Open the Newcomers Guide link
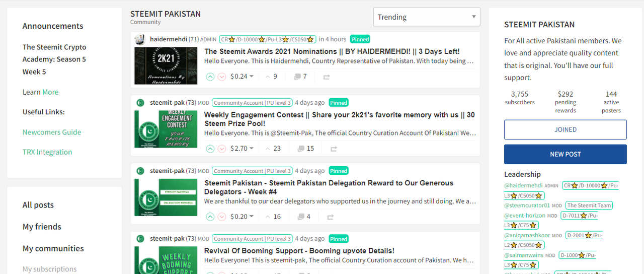This screenshot has height=274, width=644. [52, 132]
